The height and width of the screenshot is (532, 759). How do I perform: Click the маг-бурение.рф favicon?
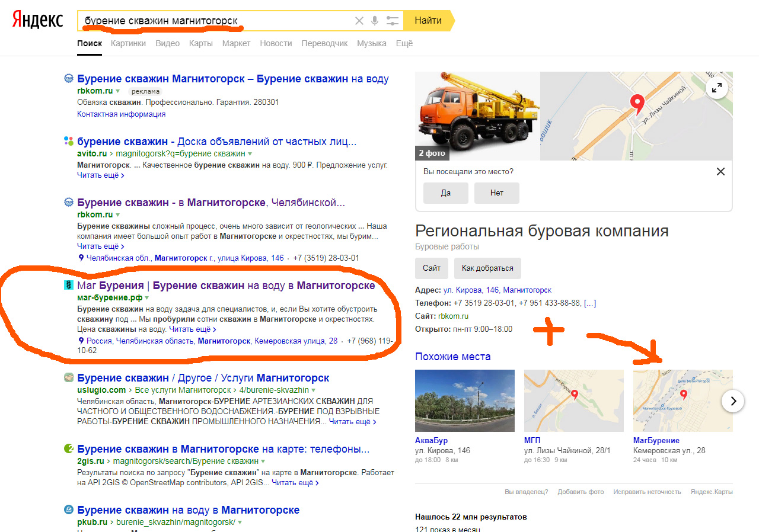(x=68, y=285)
